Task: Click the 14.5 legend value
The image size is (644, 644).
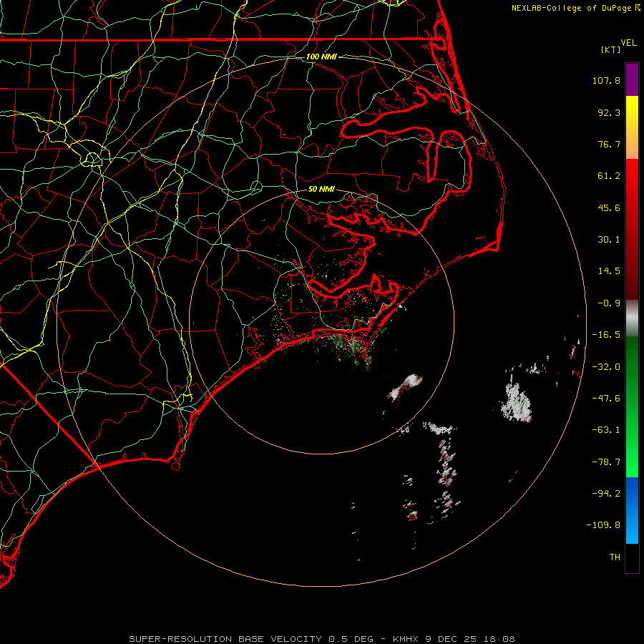Action: pos(609,271)
